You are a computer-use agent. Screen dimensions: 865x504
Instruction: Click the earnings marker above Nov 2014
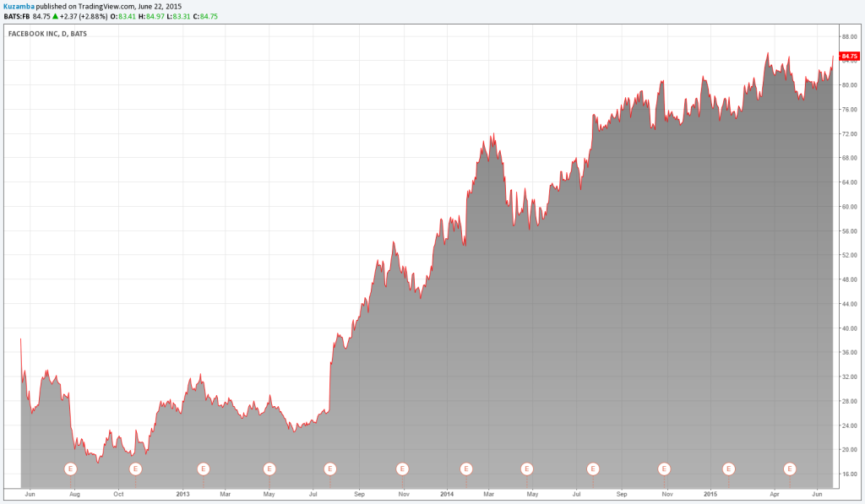(x=664, y=469)
